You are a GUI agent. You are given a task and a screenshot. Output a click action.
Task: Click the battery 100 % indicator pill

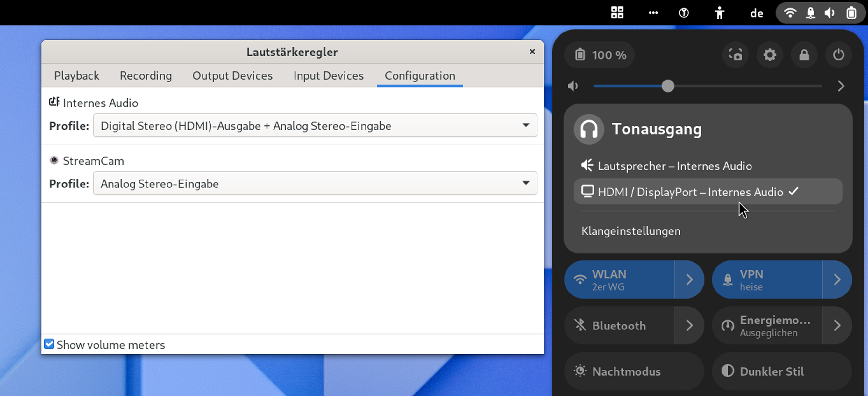600,55
